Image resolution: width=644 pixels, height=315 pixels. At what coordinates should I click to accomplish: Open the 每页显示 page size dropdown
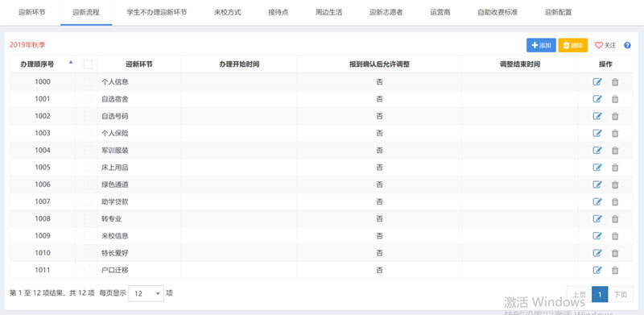pyautogui.click(x=146, y=293)
